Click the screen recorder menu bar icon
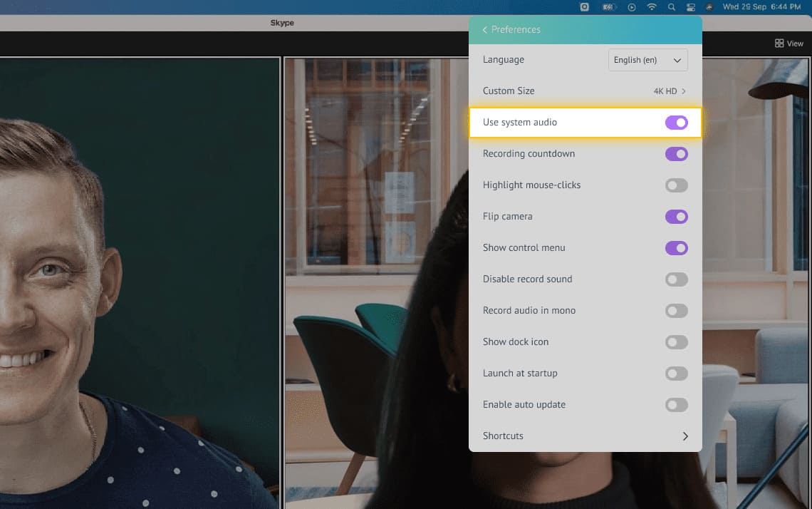This screenshot has width=812, height=509. pyautogui.click(x=585, y=7)
